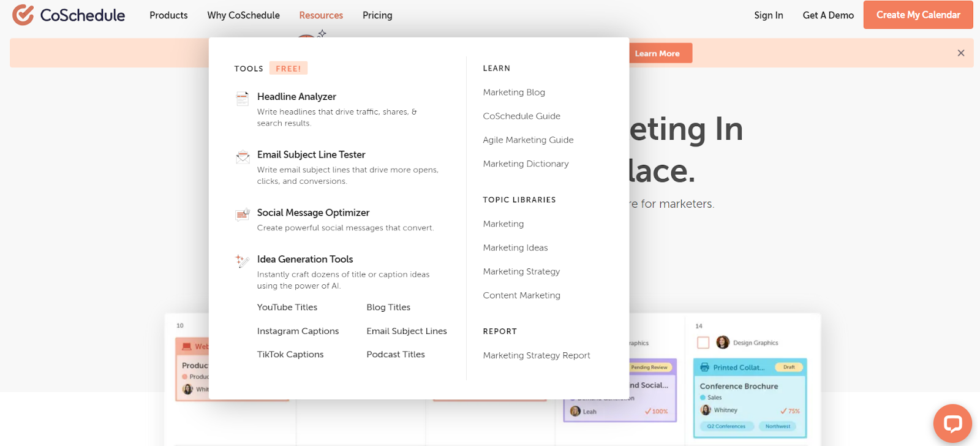
Task: Select Podcast Titles generator
Action: click(396, 354)
